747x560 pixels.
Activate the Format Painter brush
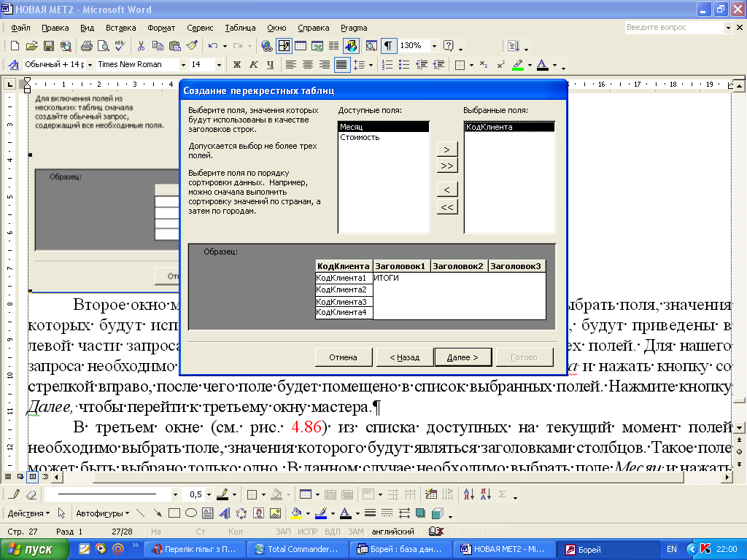[x=192, y=46]
